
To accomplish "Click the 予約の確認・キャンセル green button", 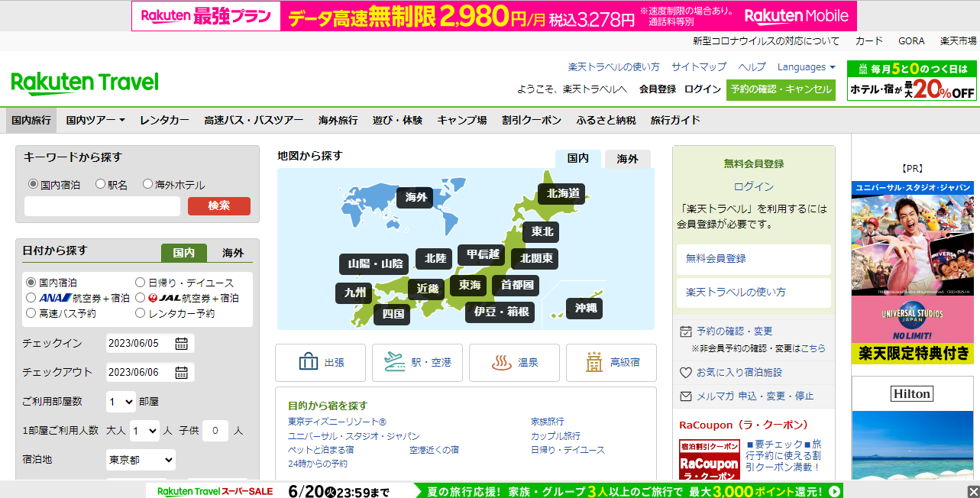I will point(781,89).
